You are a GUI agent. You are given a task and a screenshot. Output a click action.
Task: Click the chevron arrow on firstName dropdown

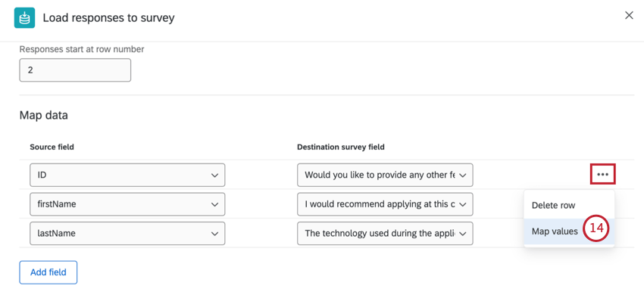click(214, 204)
